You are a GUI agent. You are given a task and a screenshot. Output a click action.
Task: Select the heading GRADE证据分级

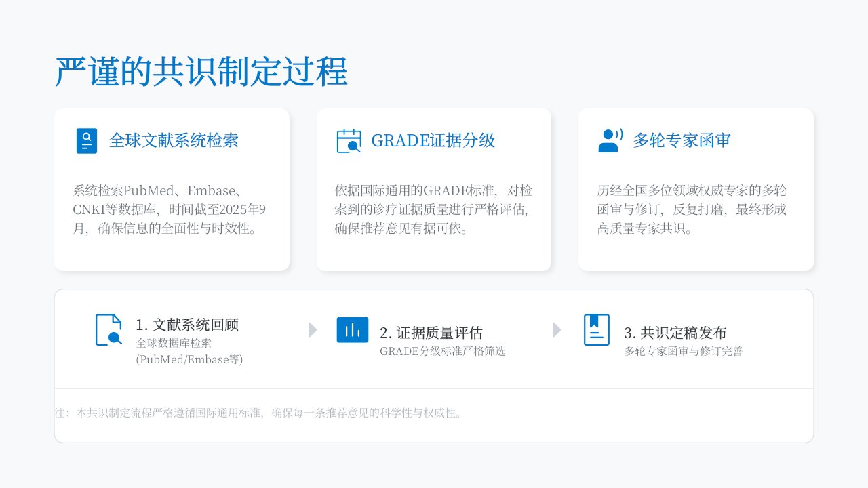[x=433, y=141]
